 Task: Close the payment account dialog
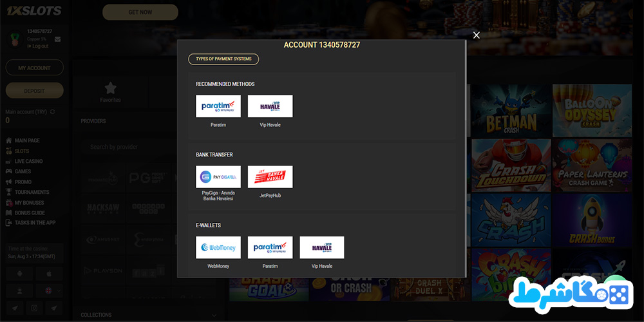[x=477, y=35]
